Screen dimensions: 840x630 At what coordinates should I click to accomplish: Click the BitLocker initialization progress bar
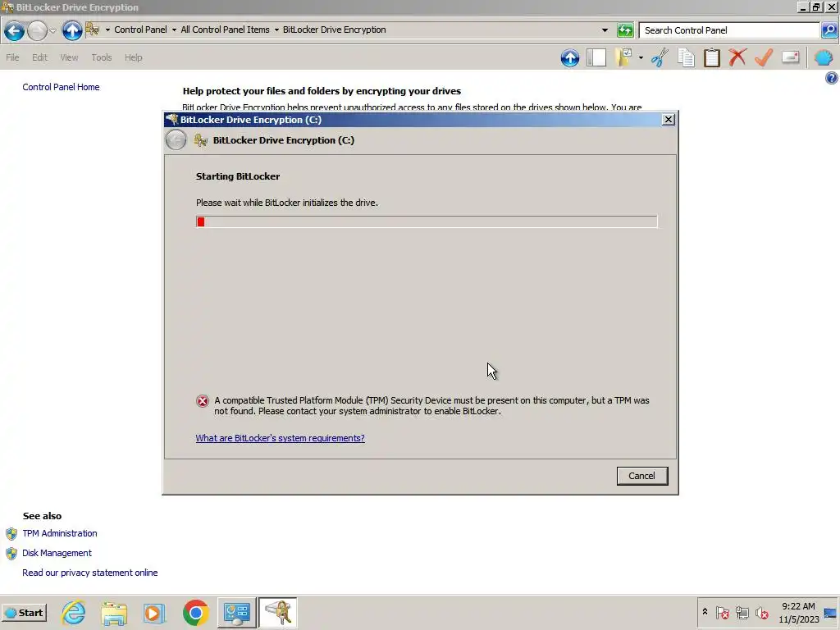click(427, 221)
